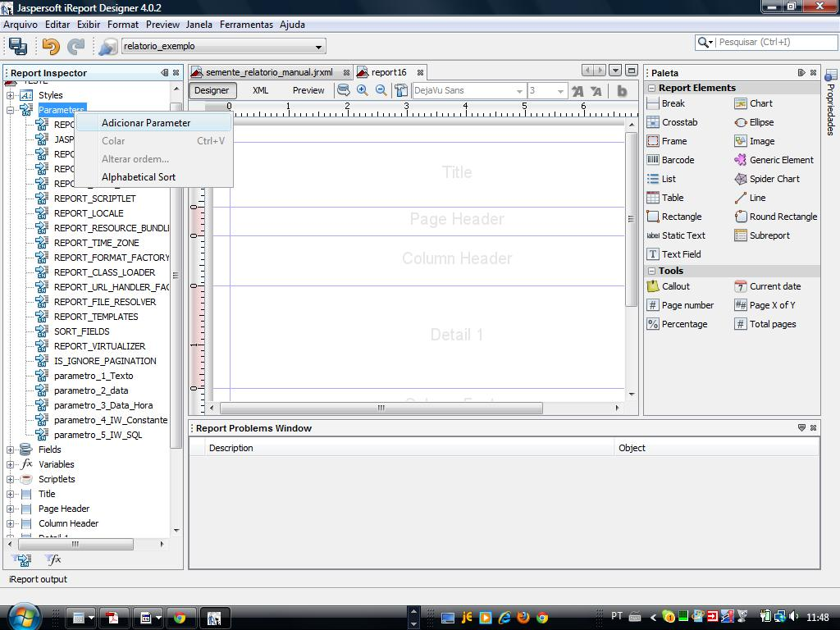Viewport: 840px width, 630px height.
Task: Select the Text Field element
Action: click(x=673, y=254)
